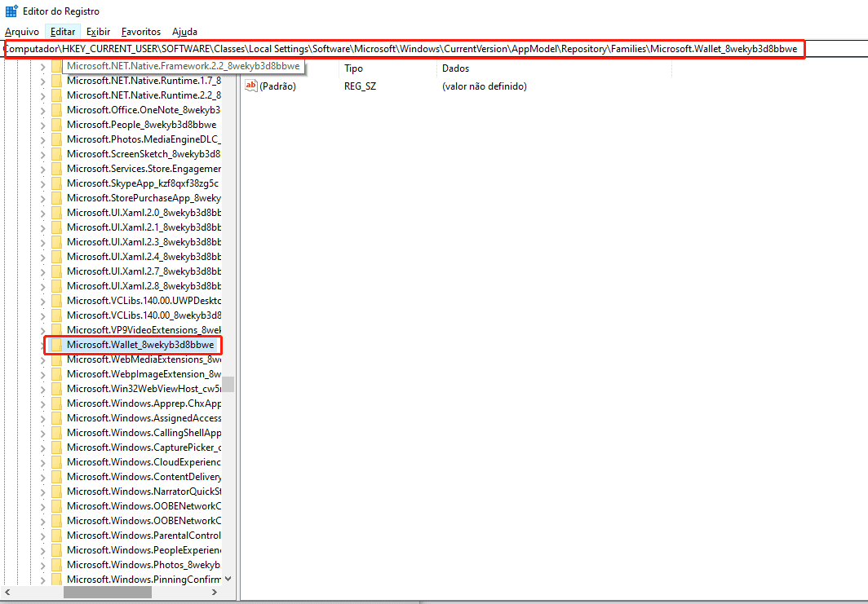Expand Microsoft.NET.Native.Runtime.1.7 key
The height and width of the screenshot is (604, 868).
point(42,81)
